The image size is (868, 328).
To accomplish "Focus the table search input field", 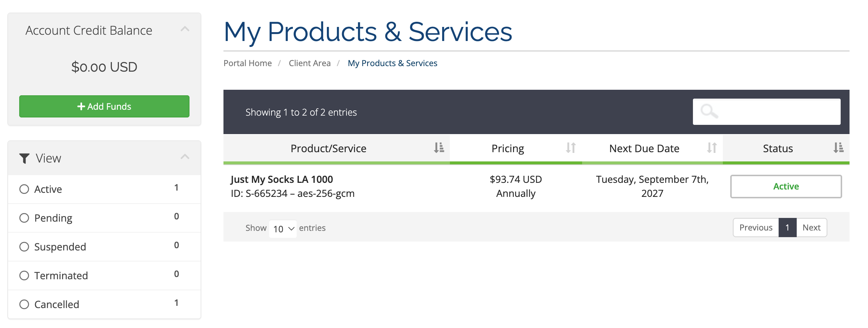I will [766, 112].
